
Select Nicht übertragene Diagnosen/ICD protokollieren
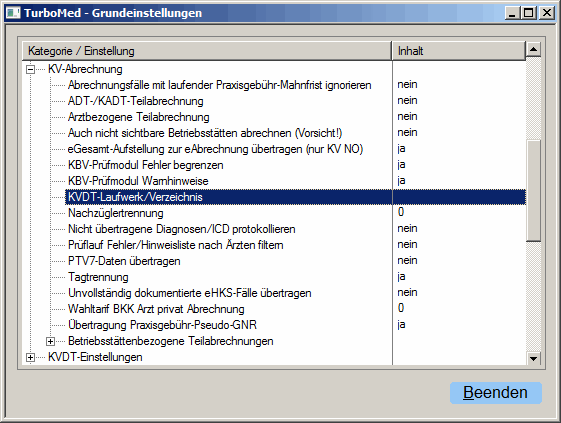(x=182, y=229)
